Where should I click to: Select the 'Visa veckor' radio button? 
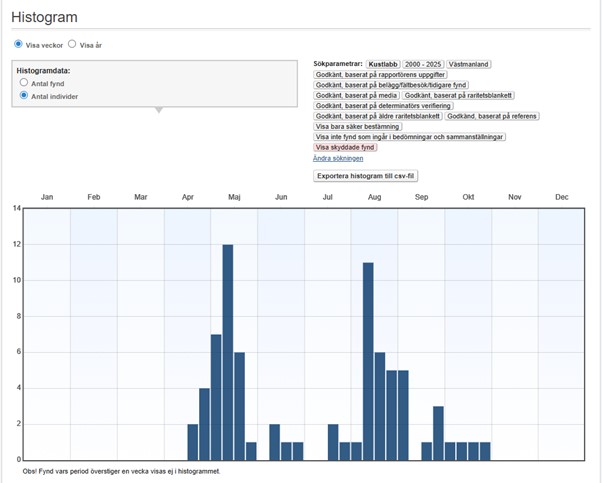tap(18, 45)
